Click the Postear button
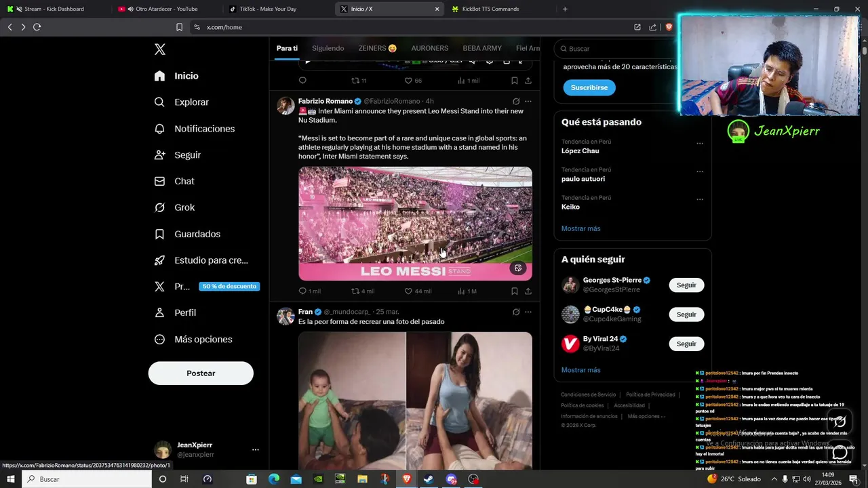This screenshot has height=488, width=868. [x=201, y=373]
